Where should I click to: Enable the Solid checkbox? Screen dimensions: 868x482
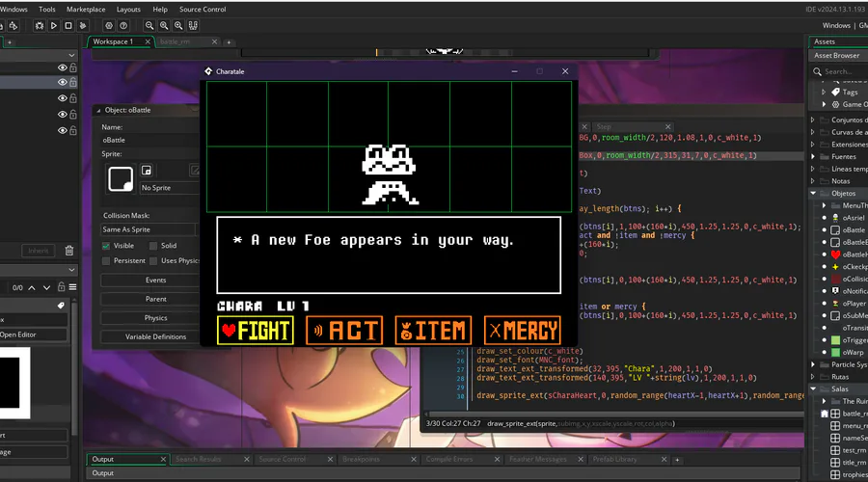[153, 246]
